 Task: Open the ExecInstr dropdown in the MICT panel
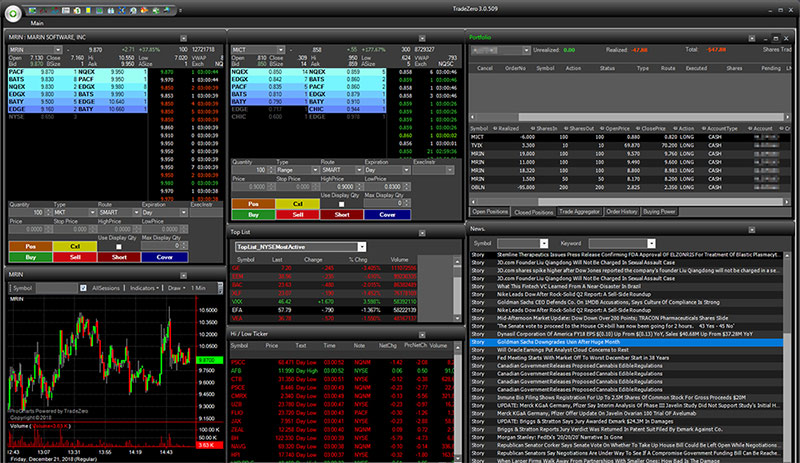pyautogui.click(x=449, y=170)
